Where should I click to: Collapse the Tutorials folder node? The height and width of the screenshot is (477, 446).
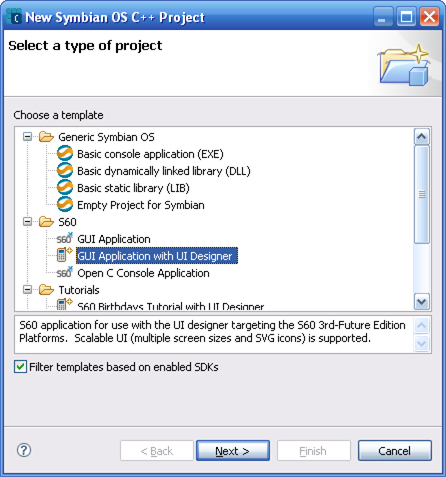tap(28, 290)
